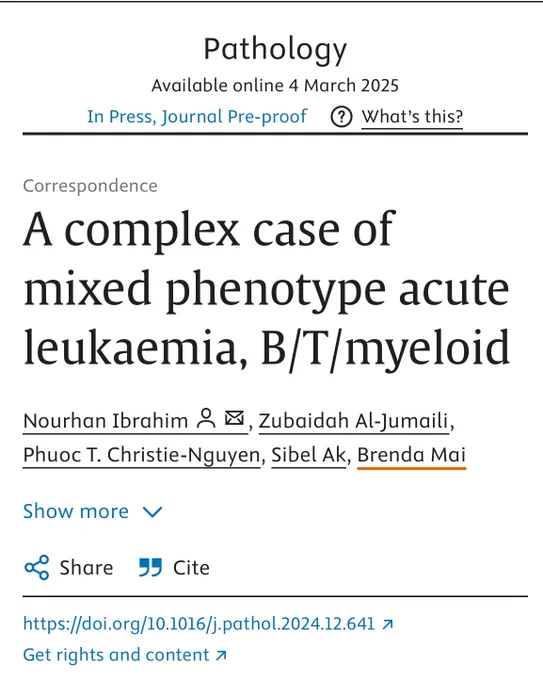Image resolution: width=543 pixels, height=680 pixels.
Task: Select author Nourhan Ibrahim
Action: tap(105, 421)
